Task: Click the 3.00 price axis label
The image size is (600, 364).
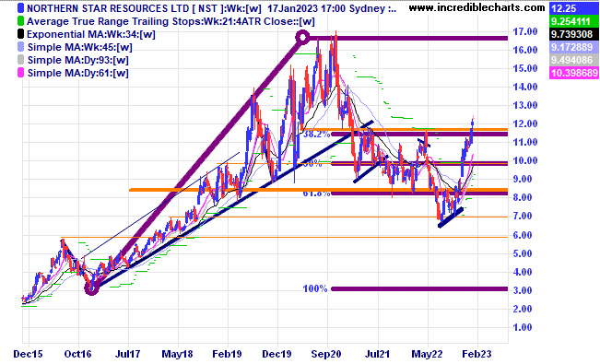Action: (x=523, y=290)
